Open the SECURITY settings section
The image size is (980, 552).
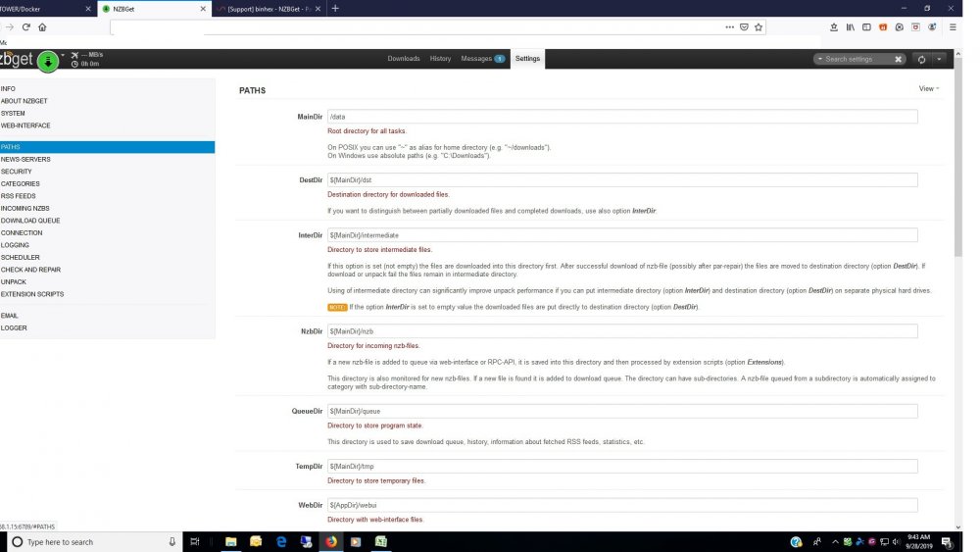tap(17, 172)
